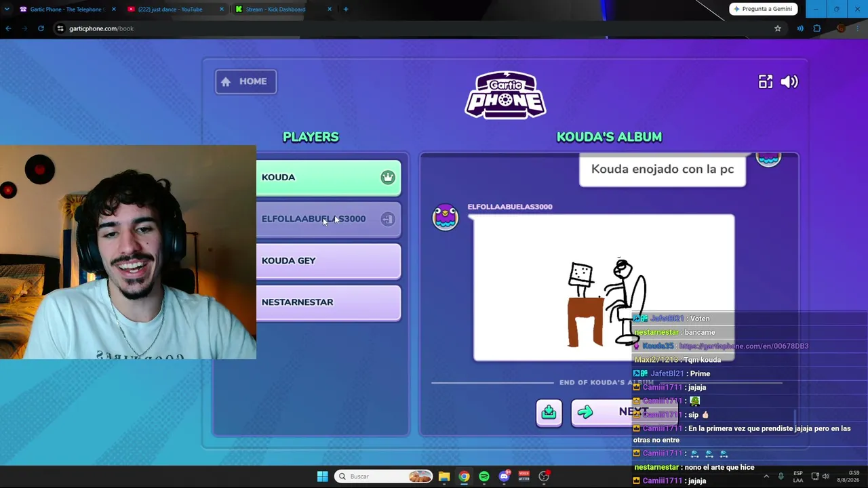Click the HOME button
Image resolution: width=868 pixels, height=488 pixels.
click(245, 81)
